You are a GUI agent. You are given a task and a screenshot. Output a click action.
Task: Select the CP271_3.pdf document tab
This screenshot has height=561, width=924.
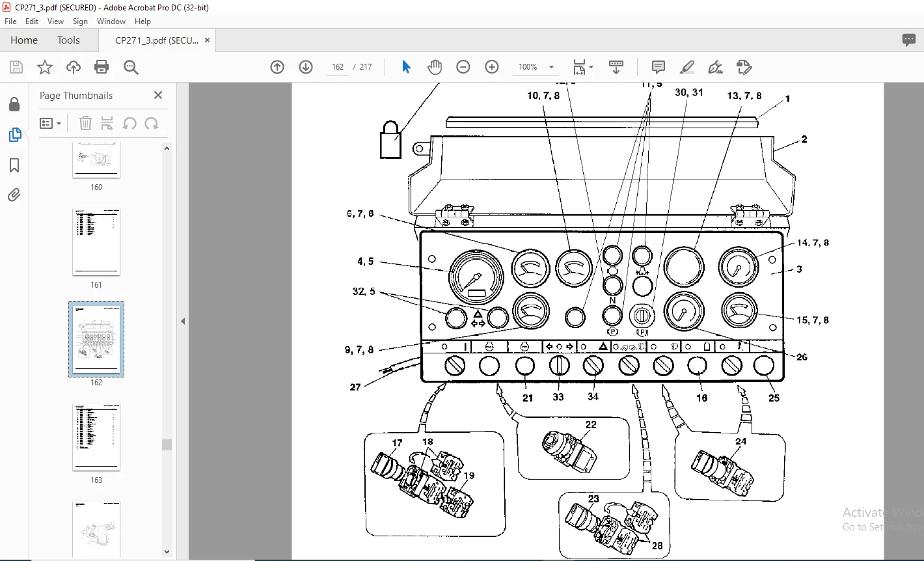pos(157,40)
